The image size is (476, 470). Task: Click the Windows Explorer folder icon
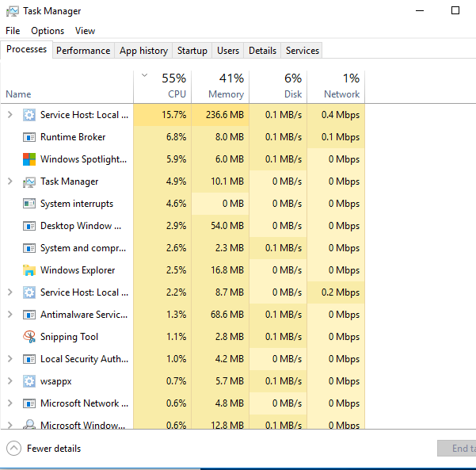click(29, 270)
